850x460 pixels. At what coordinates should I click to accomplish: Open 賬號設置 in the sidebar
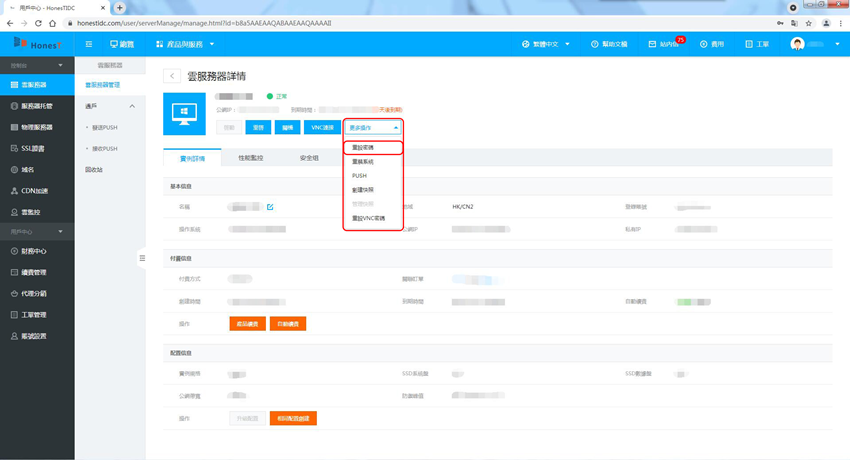click(x=37, y=336)
